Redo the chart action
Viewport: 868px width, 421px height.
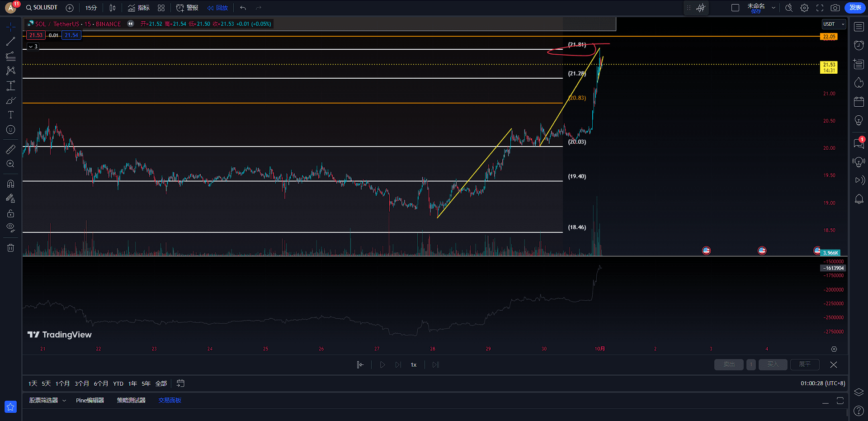259,8
